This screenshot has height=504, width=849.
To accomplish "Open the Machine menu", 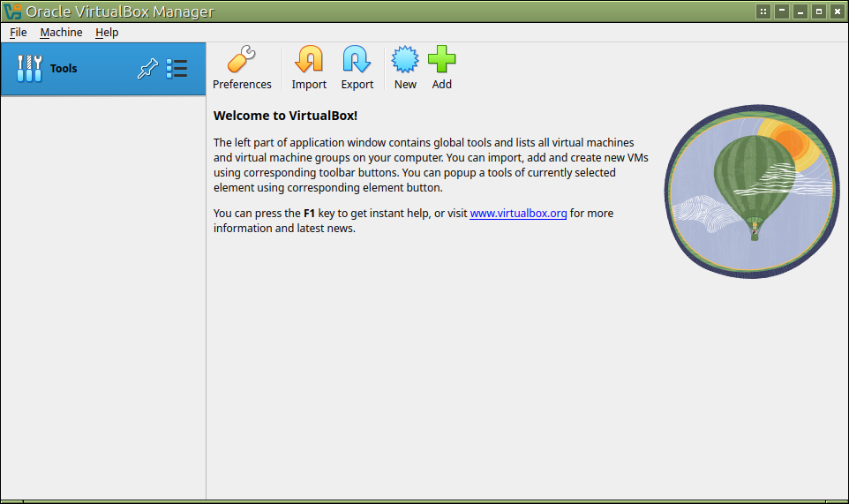I will pyautogui.click(x=61, y=33).
